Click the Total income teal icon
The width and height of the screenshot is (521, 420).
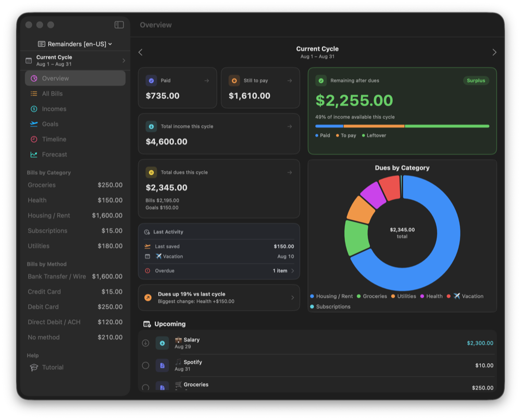151,126
